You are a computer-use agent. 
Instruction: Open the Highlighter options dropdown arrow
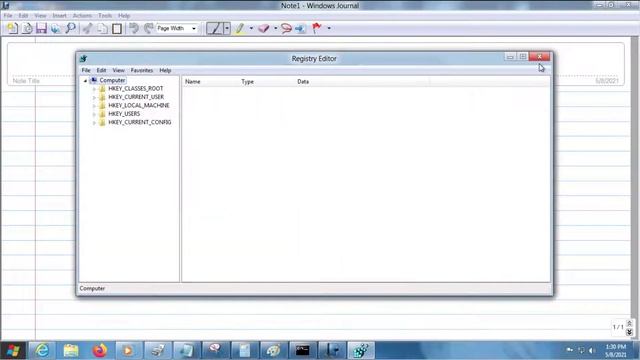(x=251, y=28)
